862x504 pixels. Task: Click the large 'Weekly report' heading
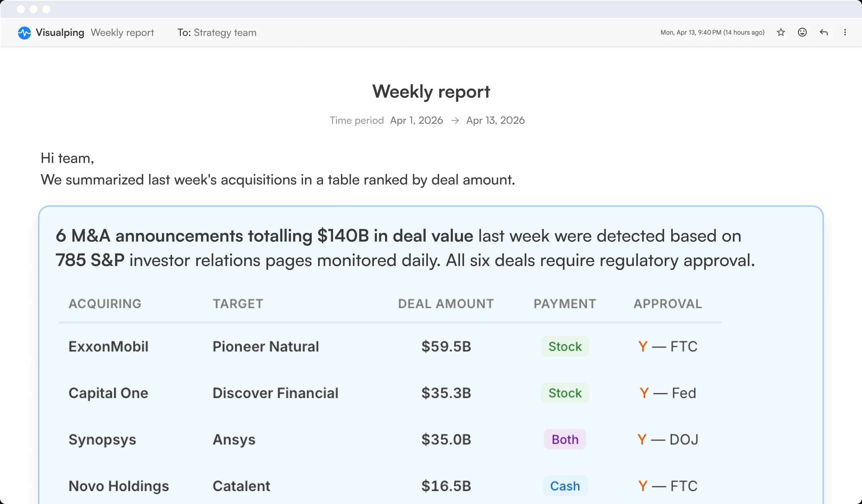coord(431,92)
